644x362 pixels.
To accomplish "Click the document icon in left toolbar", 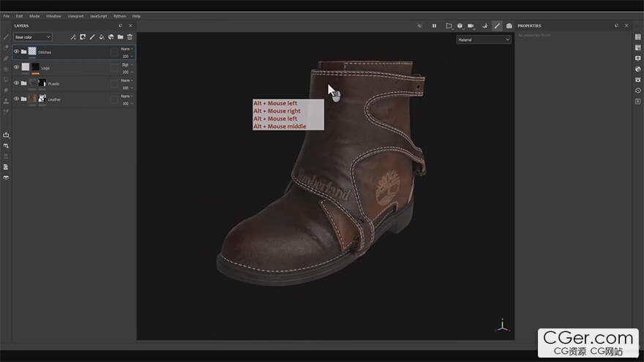I will click(6, 167).
